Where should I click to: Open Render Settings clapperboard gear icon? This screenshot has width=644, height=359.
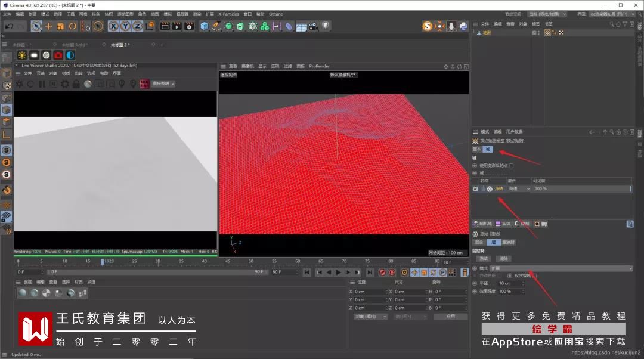[x=189, y=26]
